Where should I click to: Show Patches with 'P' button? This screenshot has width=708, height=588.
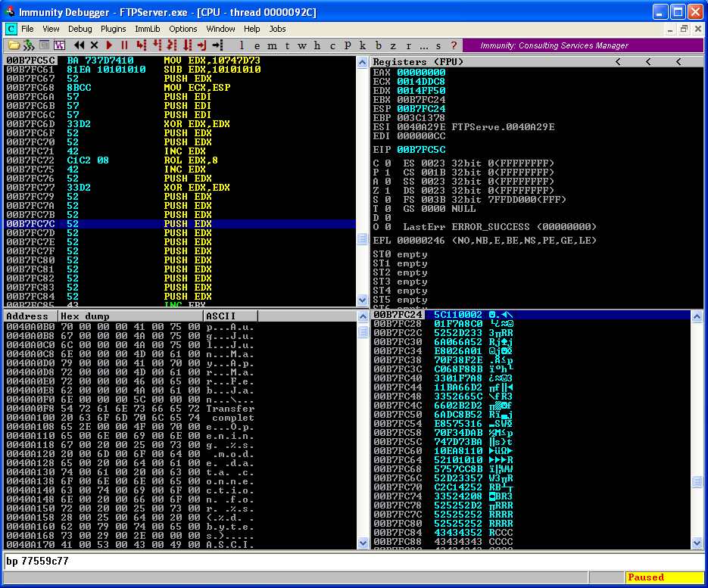[348, 45]
